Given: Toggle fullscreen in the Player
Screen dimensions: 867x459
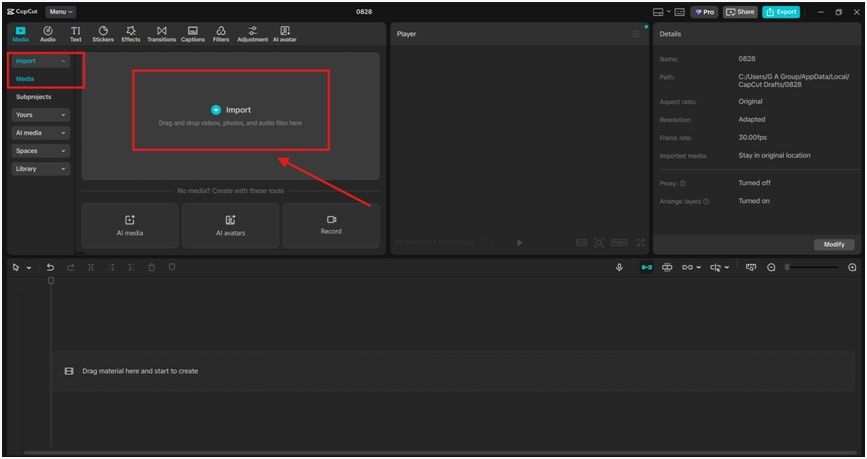Looking at the screenshot, I should point(640,243).
